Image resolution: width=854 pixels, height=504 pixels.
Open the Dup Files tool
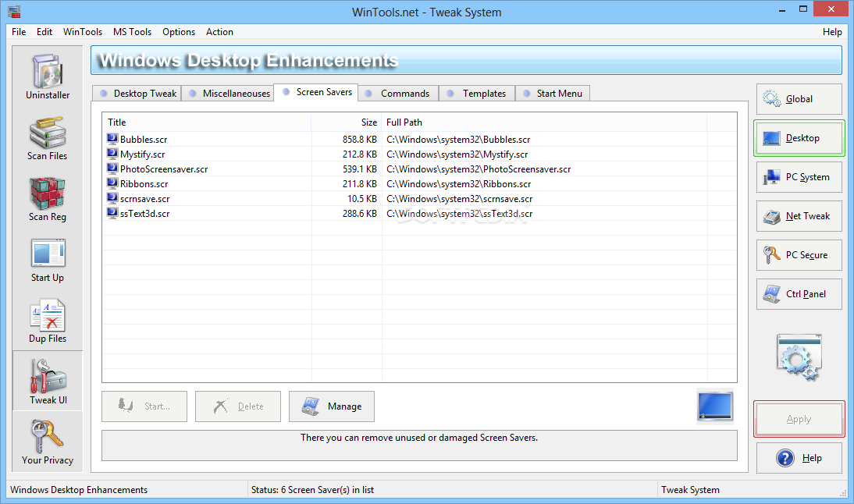click(x=48, y=321)
